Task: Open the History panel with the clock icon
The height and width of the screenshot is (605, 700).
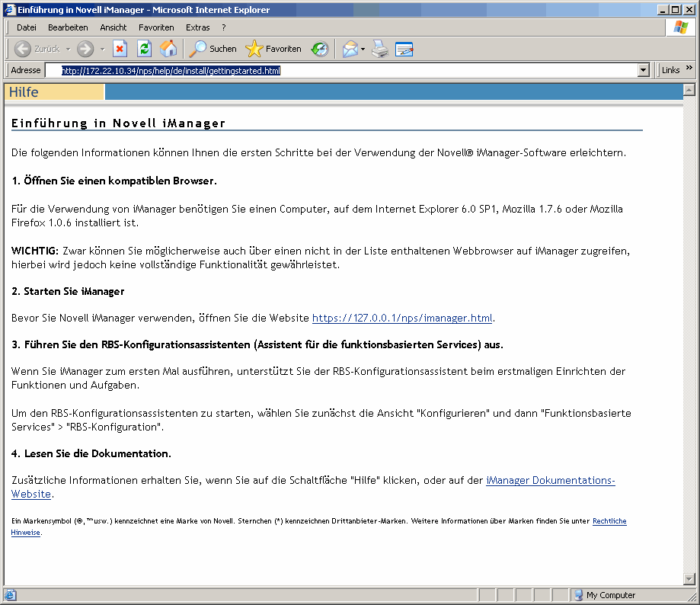Action: [320, 48]
